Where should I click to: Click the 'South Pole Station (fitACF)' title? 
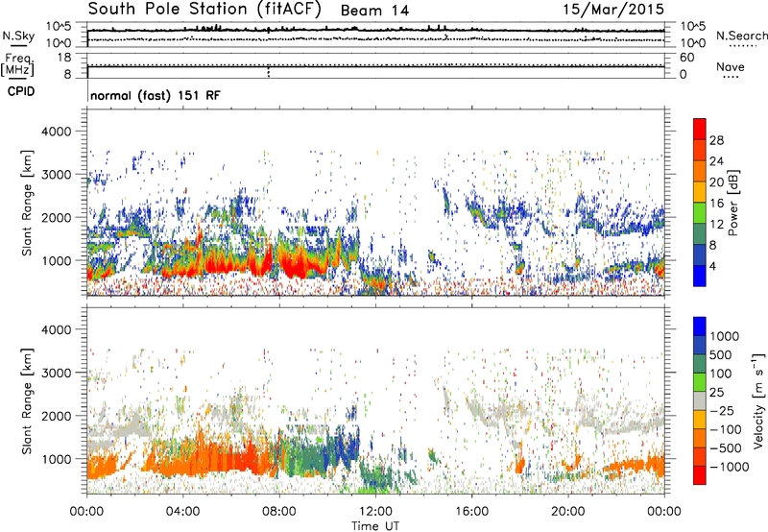204,10
